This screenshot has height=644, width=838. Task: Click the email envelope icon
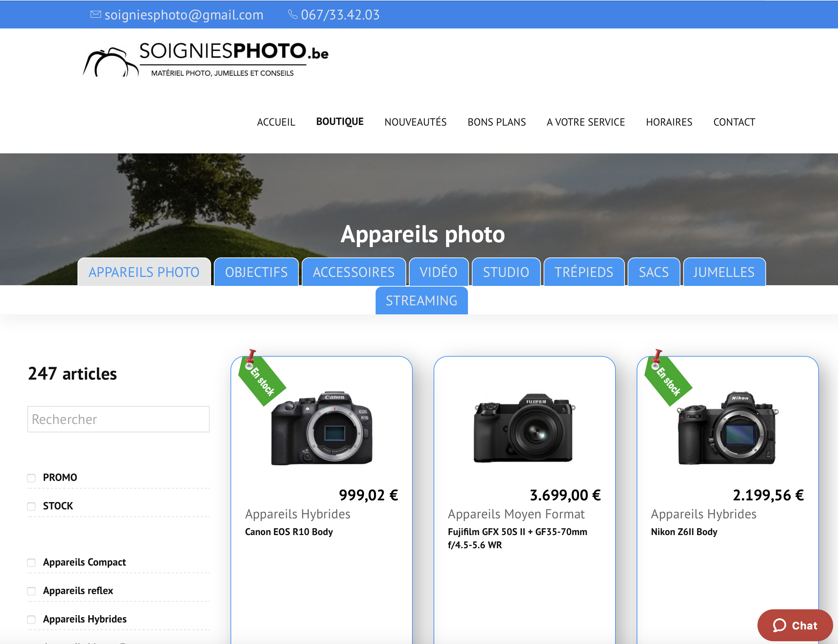click(95, 15)
